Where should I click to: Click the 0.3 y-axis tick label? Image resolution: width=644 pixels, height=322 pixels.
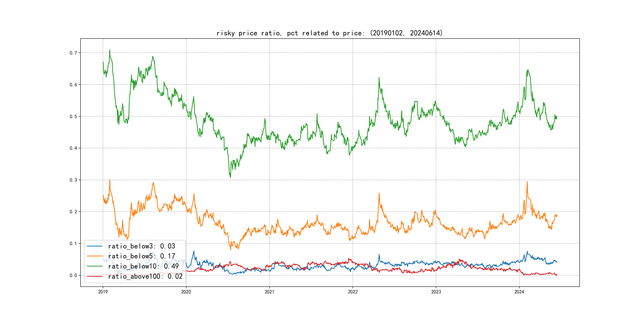[73, 180]
